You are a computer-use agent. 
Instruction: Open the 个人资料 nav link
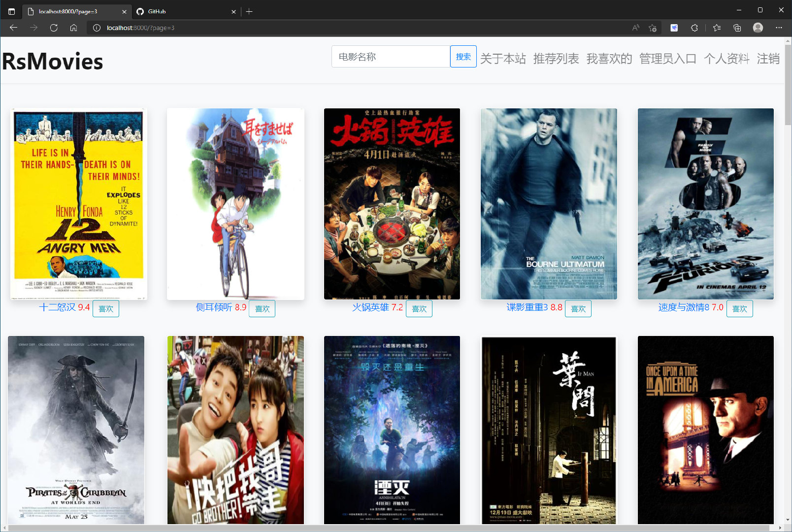(x=726, y=59)
